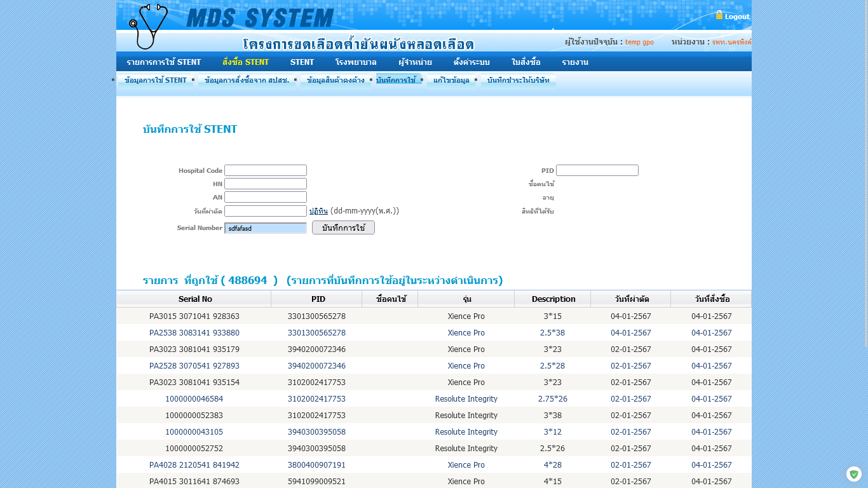Focus the Hospital Code input field
Viewport: 868px width, 488px height.
[266, 170]
